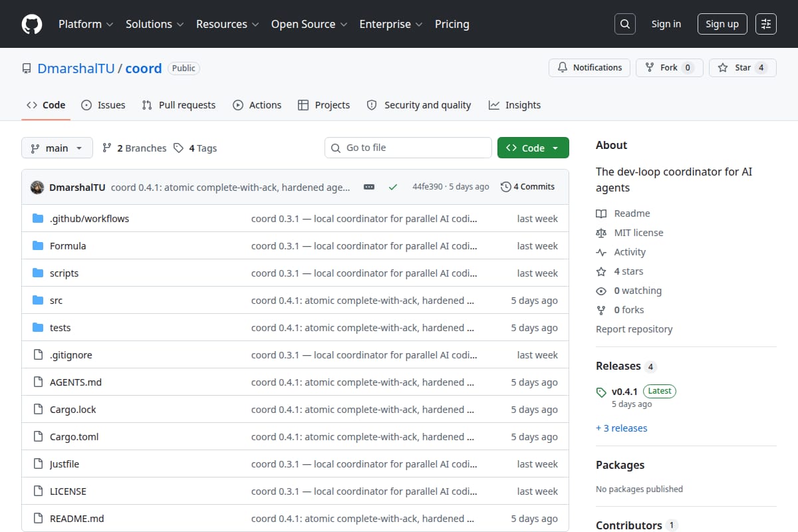Click the Justfile file icon
The image size is (798, 532).
(38, 464)
